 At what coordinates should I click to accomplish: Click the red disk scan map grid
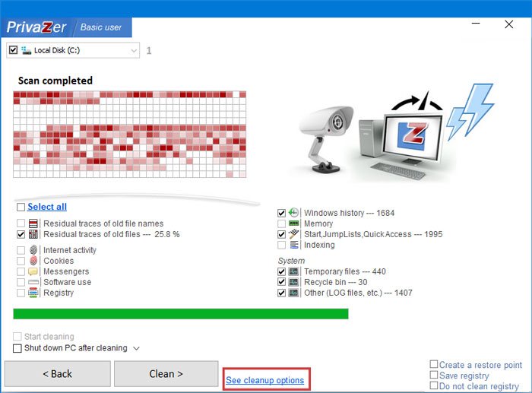click(x=130, y=134)
